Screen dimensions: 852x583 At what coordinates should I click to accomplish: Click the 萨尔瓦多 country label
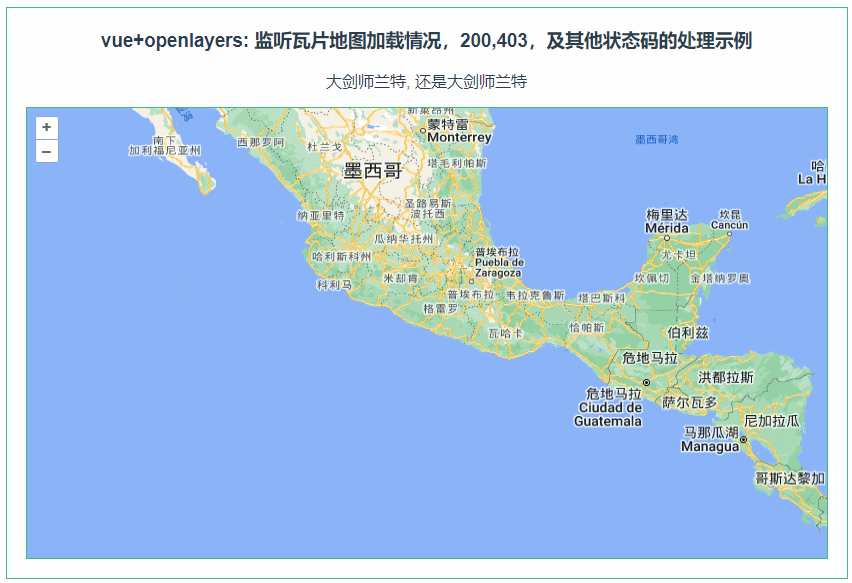[690, 402]
